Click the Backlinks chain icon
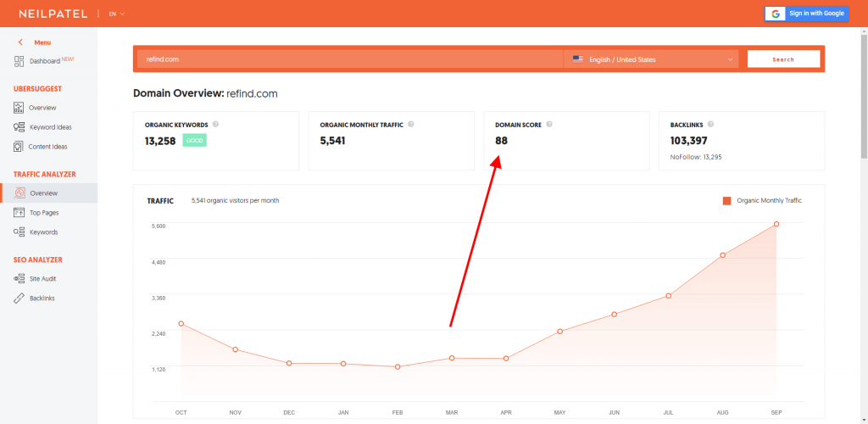 click(19, 298)
